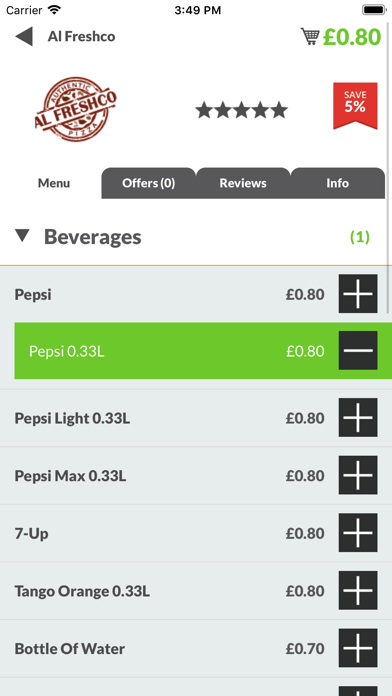Open the Reviews tab
The width and height of the screenshot is (392, 696).
pos(243,183)
